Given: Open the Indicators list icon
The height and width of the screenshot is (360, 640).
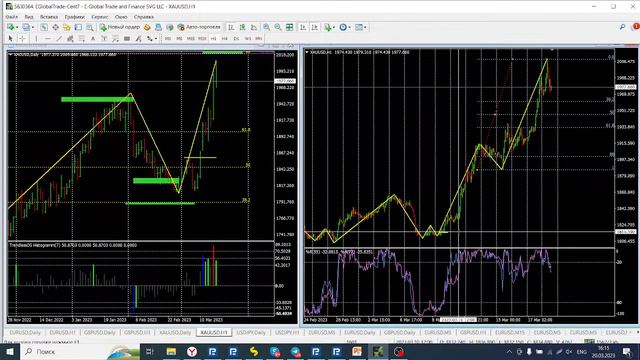Looking at the screenshot, I should [327, 27].
